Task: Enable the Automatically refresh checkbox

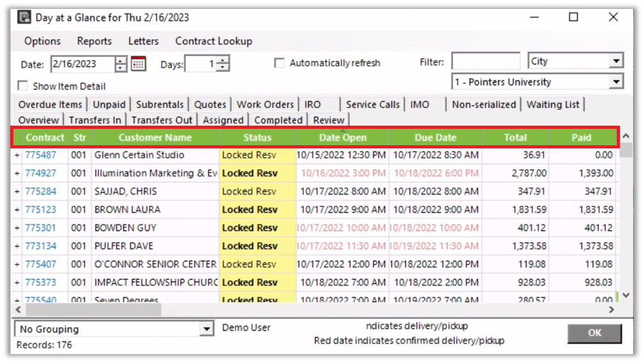Action: pos(279,63)
